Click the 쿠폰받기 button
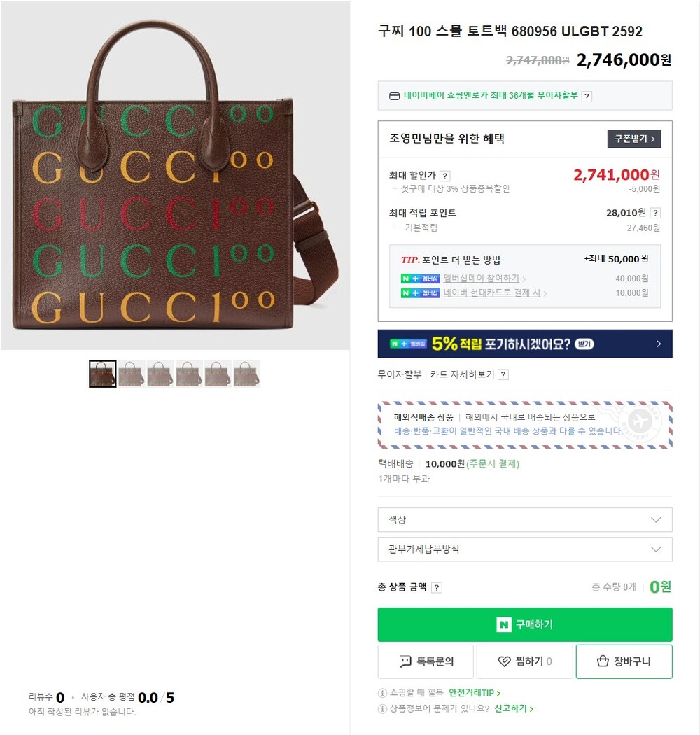The width and height of the screenshot is (700, 735). click(634, 139)
